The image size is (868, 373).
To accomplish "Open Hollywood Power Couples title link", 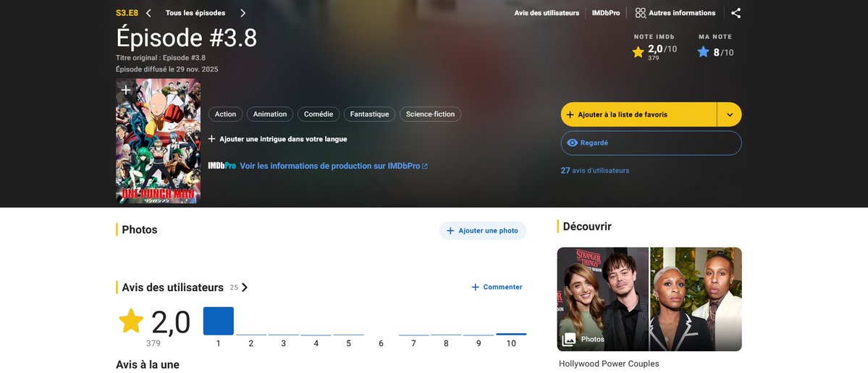I will [x=609, y=364].
